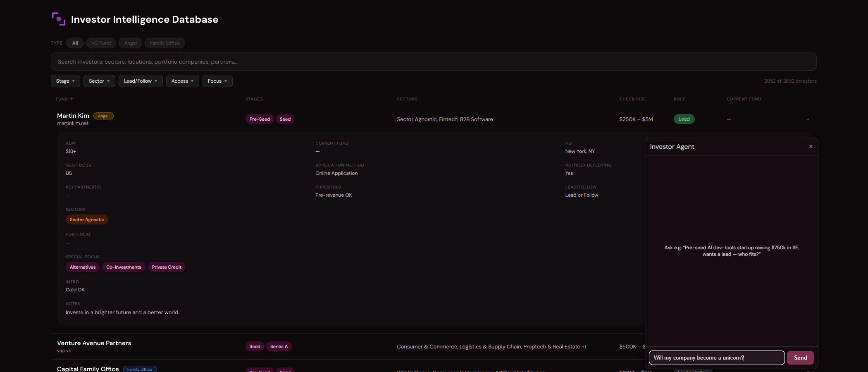Click the 'Lead or Follow' value

coord(582,195)
